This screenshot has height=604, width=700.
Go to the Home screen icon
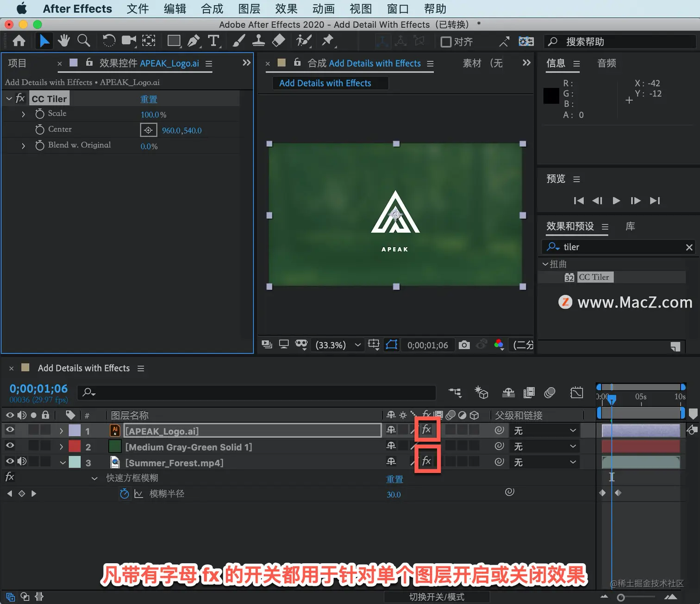coord(19,41)
